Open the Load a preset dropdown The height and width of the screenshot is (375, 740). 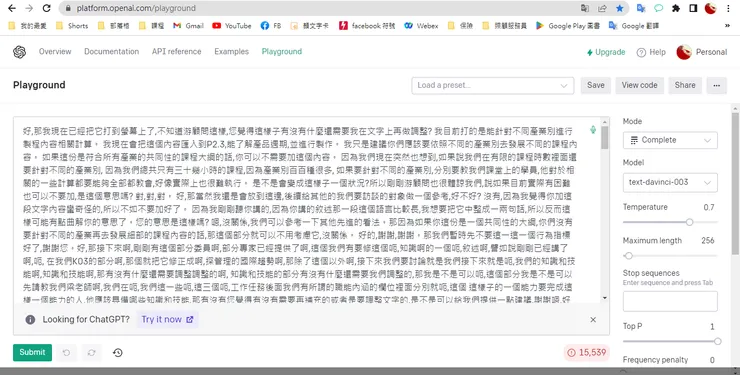(493, 85)
